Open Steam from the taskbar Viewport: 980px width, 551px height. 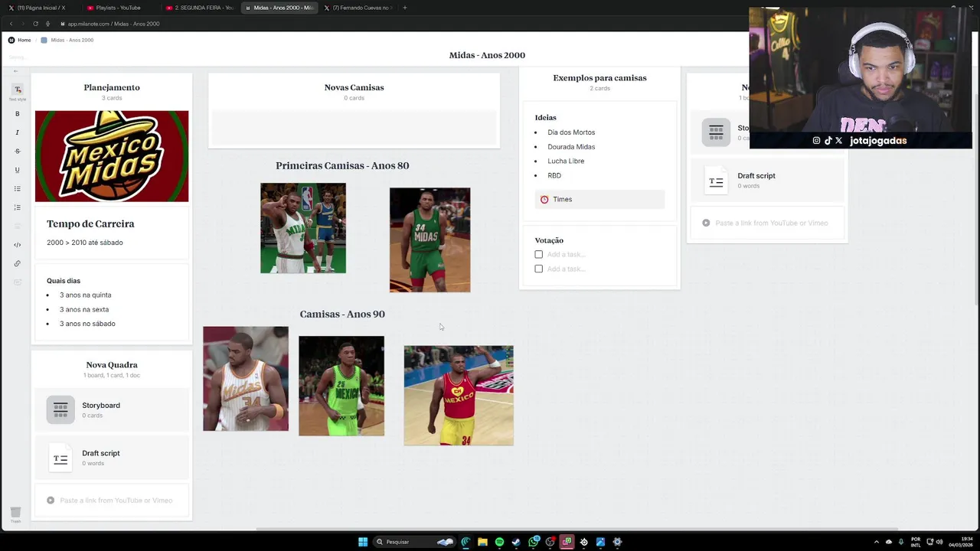click(516, 542)
